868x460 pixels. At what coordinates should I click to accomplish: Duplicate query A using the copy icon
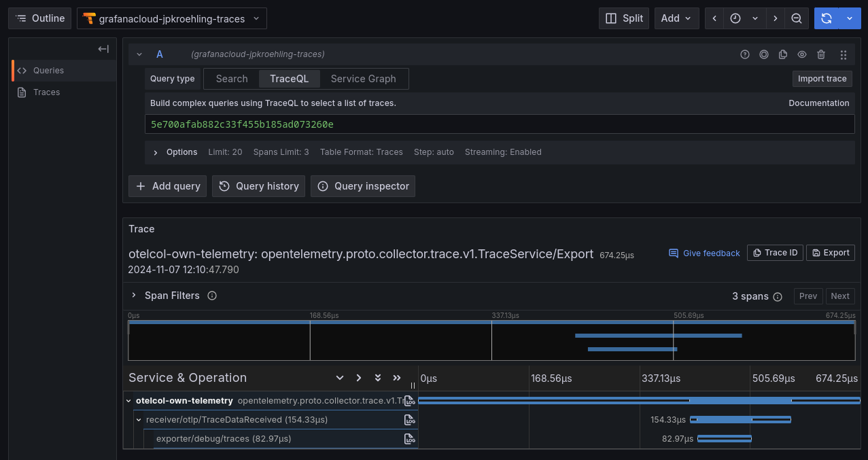tap(782, 54)
